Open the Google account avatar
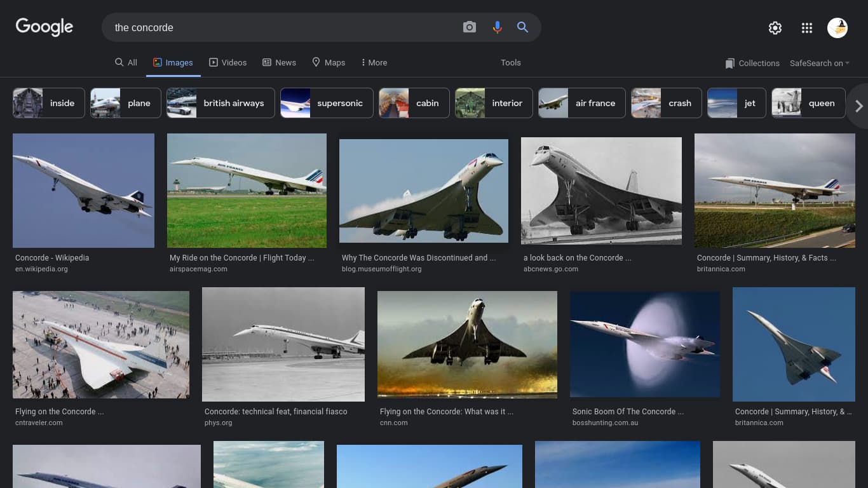This screenshot has width=868, height=488. tap(837, 28)
